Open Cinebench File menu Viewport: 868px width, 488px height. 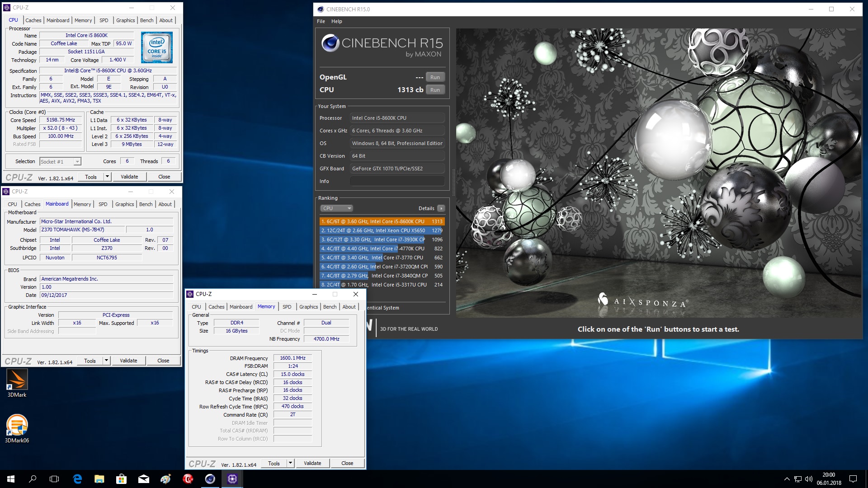[321, 21]
